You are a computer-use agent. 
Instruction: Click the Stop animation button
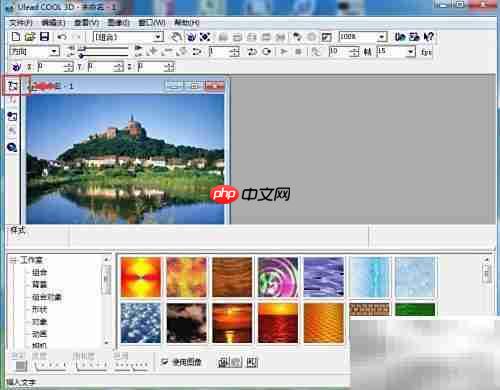pyautogui.click(x=298, y=52)
